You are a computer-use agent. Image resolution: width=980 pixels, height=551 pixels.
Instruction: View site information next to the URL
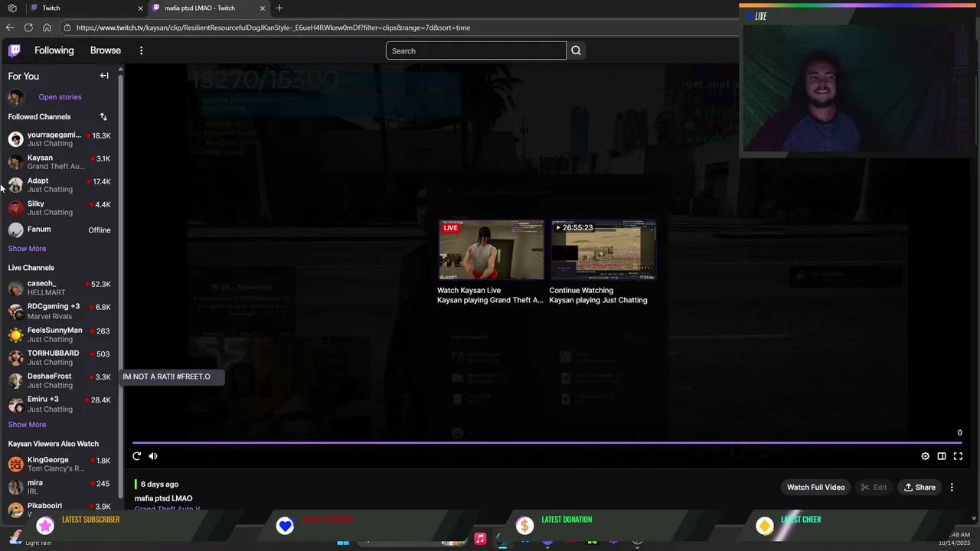tap(67, 28)
